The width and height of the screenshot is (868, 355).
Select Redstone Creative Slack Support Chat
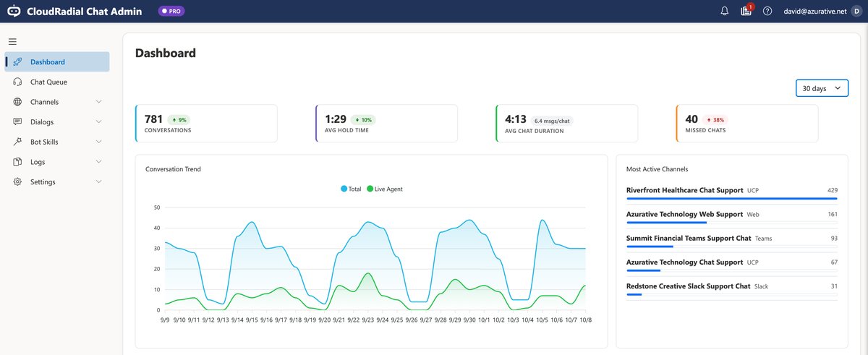(x=688, y=286)
